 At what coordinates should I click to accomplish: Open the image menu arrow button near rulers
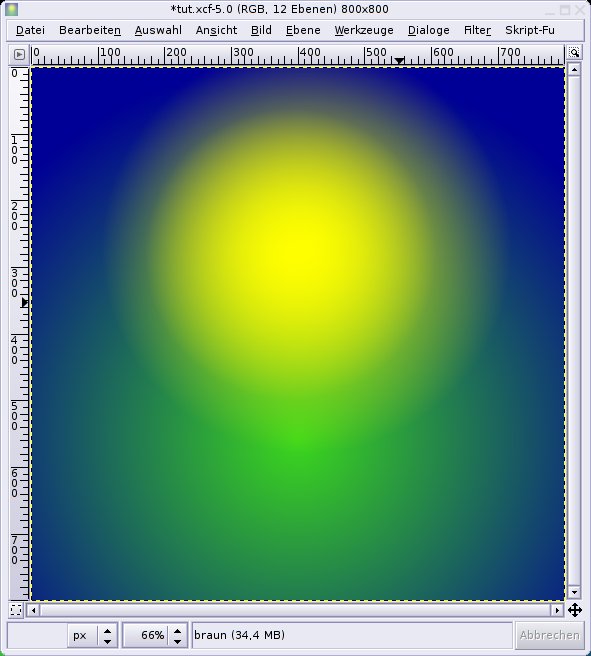(19, 54)
